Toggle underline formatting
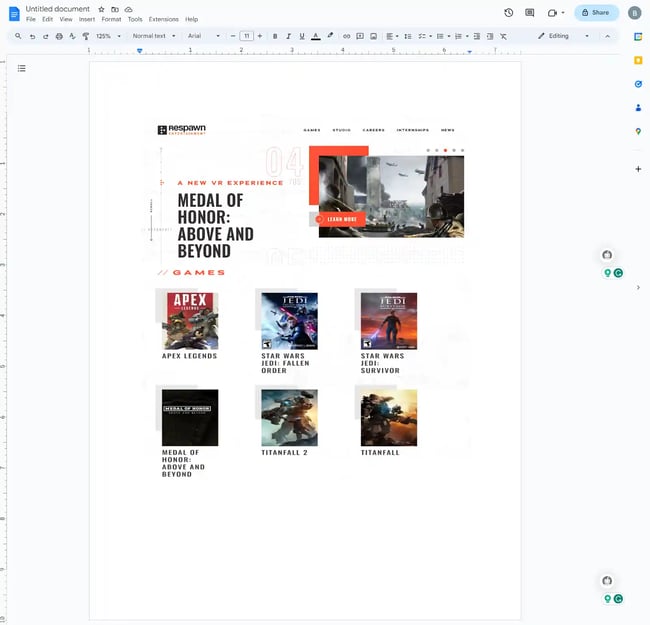 302,36
